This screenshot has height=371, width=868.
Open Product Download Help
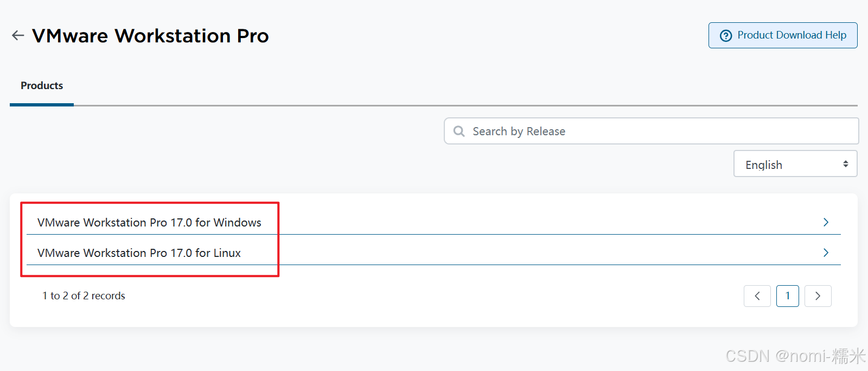(x=783, y=35)
